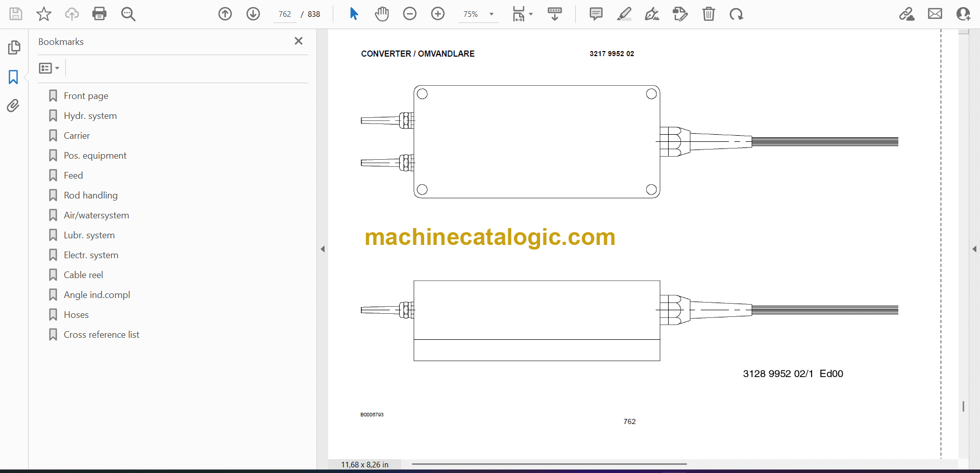Go to the previous page using up arrow
Screen dimensions: 980x473
point(225,14)
